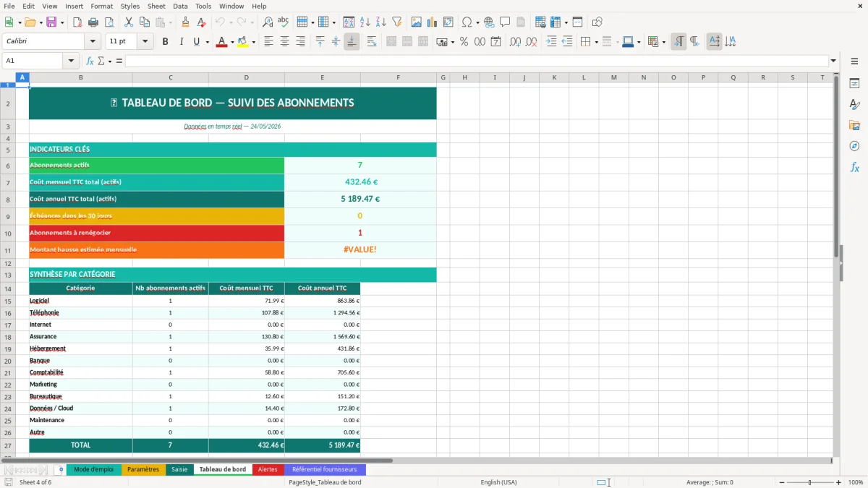This screenshot has height=488, width=868.
Task: Click the English (USA) language status
Action: click(x=498, y=482)
